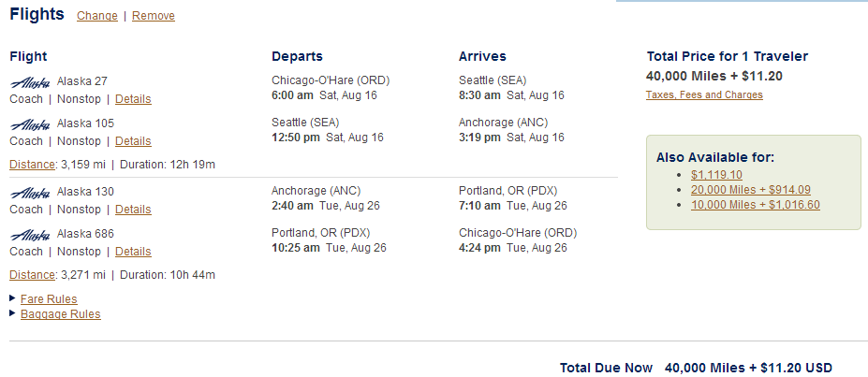Image resolution: width=868 pixels, height=377 pixels.
Task: Expand the Fare Rules section
Action: [x=49, y=299]
